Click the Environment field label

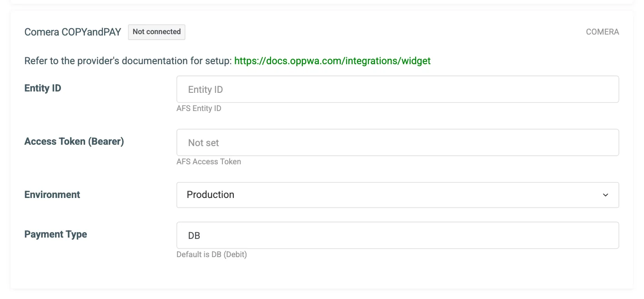[x=52, y=195]
